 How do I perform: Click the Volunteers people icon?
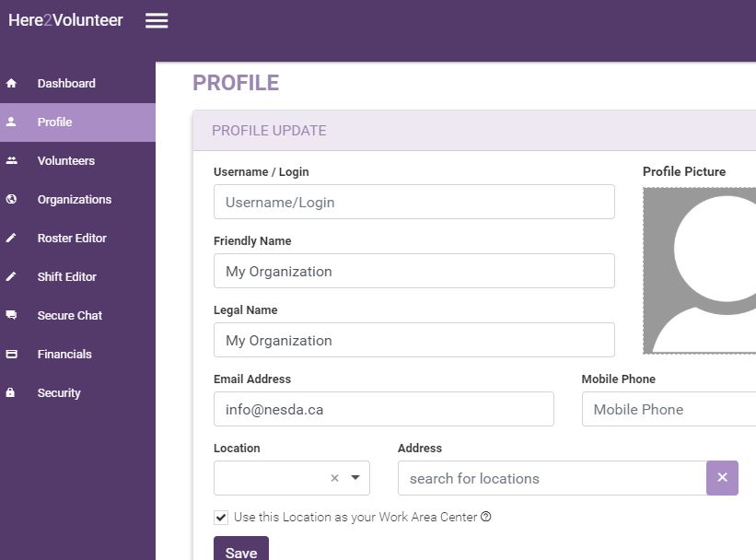(11, 160)
